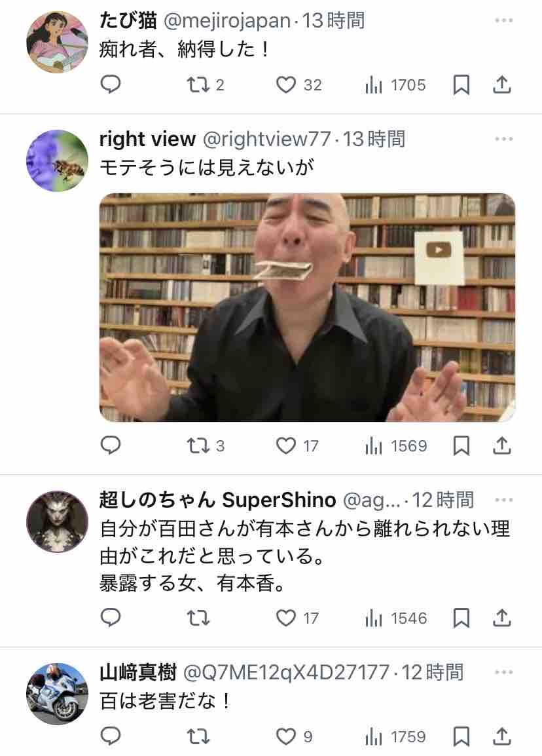Screen dimensions: 542x756
Task: Open more options on たび猫's tweet
Action: pyautogui.click(x=503, y=20)
